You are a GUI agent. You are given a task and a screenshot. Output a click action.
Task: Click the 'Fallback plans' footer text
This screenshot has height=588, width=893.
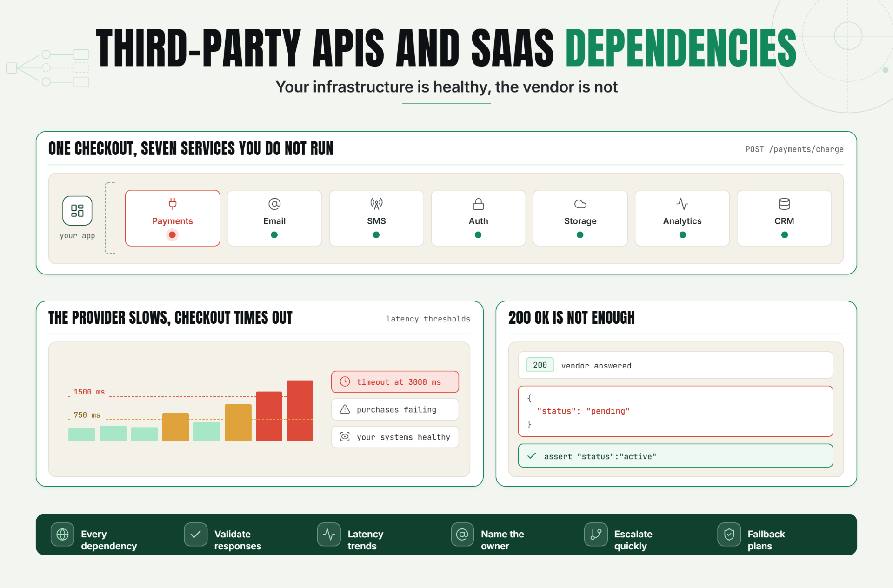(x=766, y=540)
